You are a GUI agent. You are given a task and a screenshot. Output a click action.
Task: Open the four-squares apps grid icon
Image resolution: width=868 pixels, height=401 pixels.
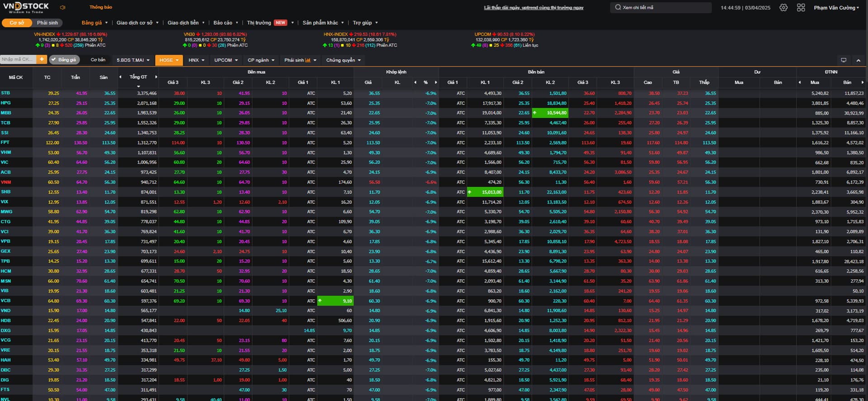pyautogui.click(x=801, y=8)
